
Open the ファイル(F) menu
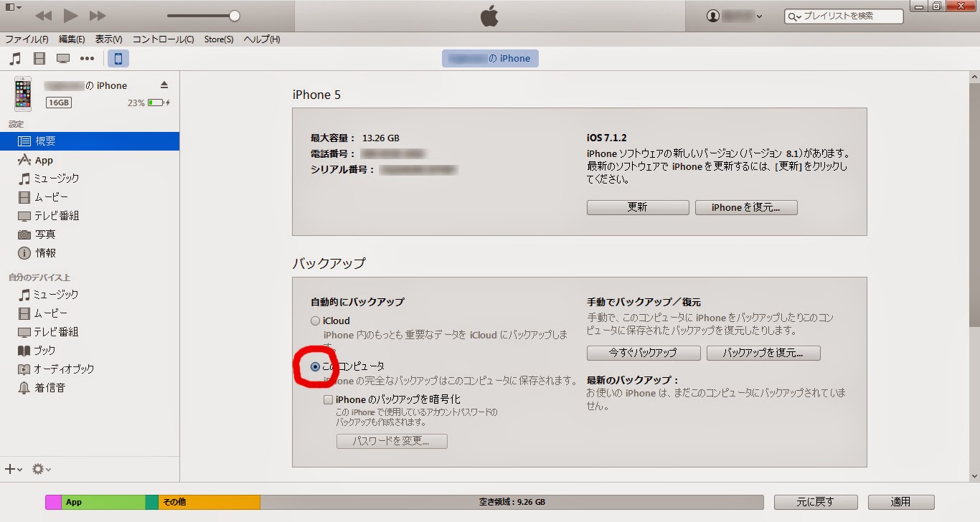[x=27, y=39]
